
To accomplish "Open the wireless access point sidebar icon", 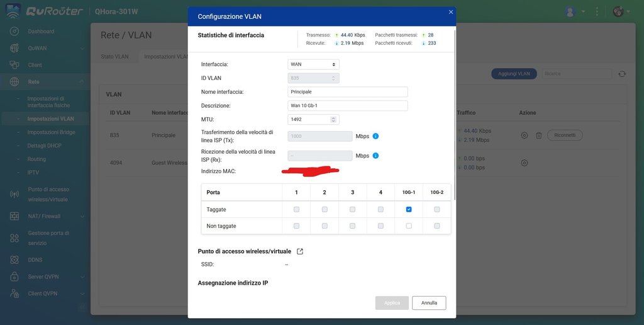I will 14,194.
